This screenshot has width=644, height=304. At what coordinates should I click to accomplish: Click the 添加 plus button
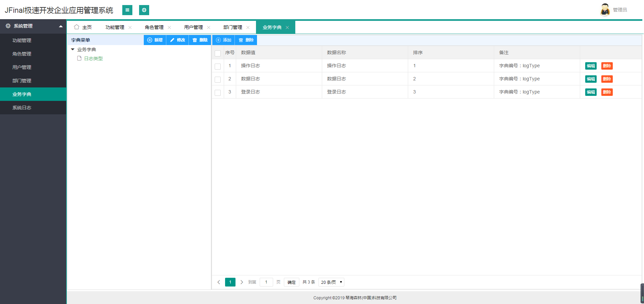pyautogui.click(x=223, y=40)
